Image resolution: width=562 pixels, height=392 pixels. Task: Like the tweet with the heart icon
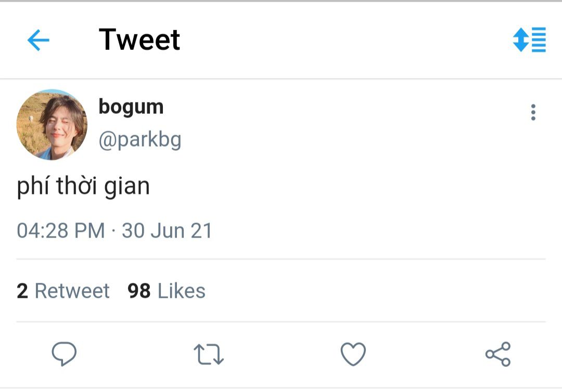[x=353, y=354]
